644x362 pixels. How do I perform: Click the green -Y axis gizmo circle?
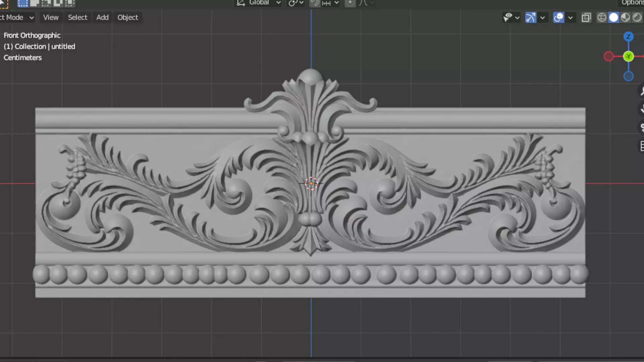[629, 56]
